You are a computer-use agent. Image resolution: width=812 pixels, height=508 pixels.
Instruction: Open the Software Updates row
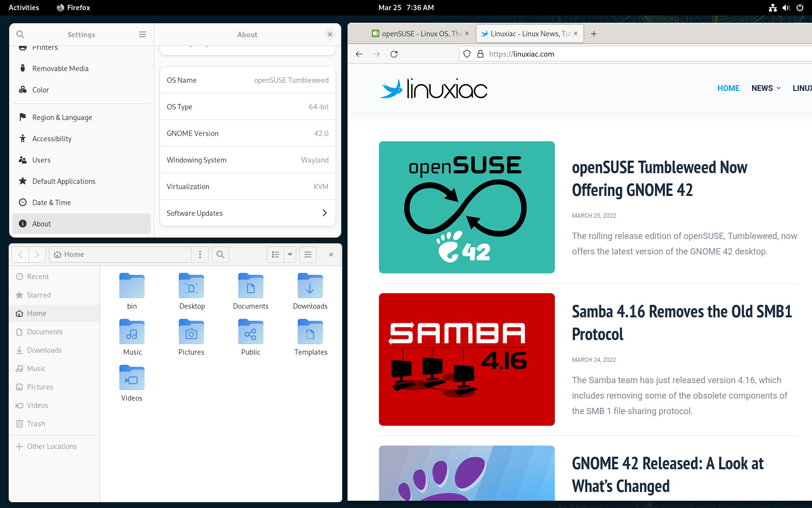247,213
